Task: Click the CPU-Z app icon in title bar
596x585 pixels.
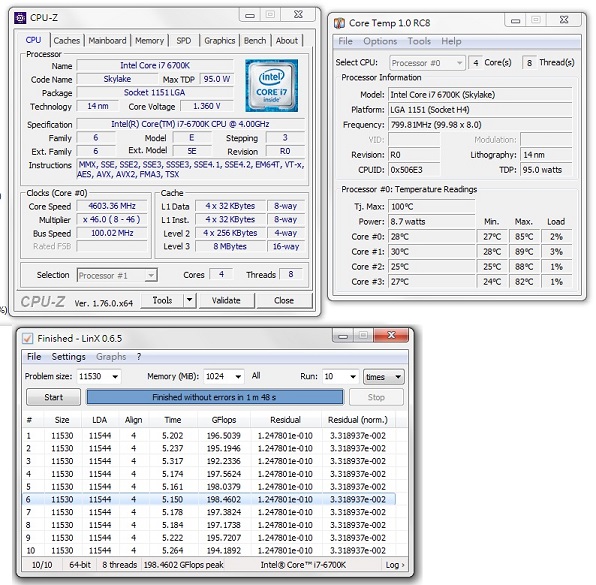Action: pos(20,17)
